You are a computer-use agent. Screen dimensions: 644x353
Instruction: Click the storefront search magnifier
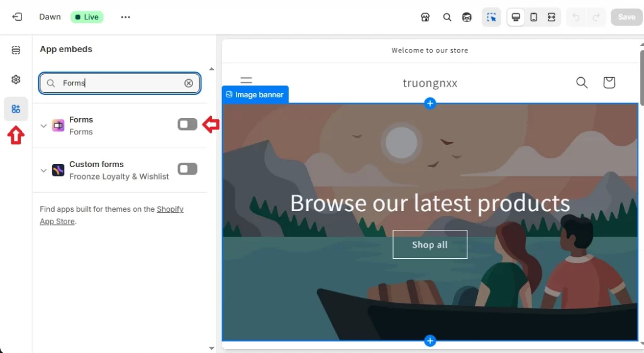pos(582,82)
